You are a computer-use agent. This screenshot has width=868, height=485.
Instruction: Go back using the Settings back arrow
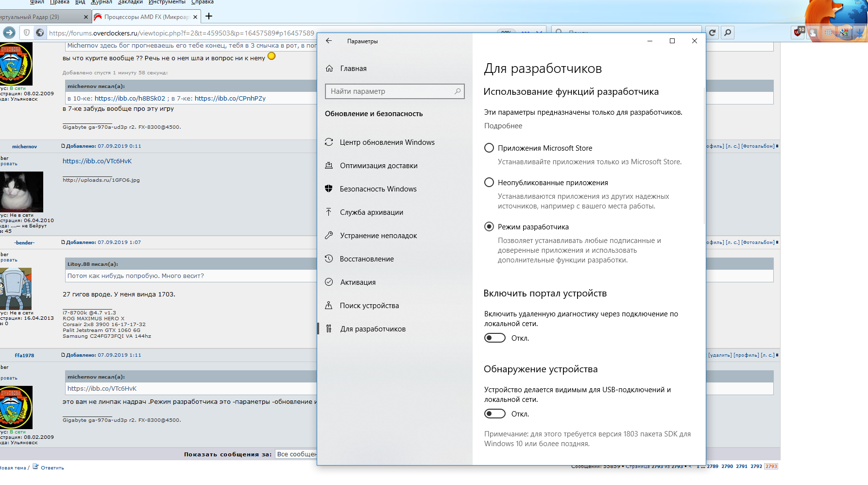click(329, 41)
